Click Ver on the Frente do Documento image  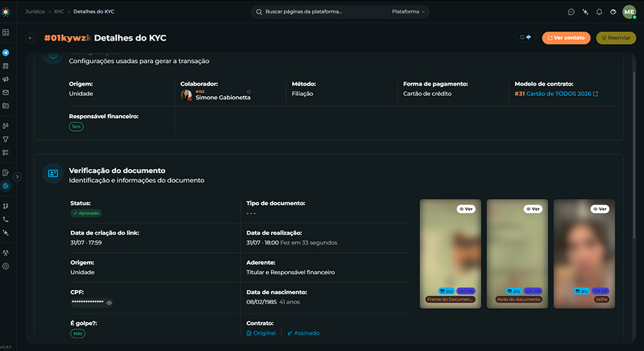[x=465, y=209]
